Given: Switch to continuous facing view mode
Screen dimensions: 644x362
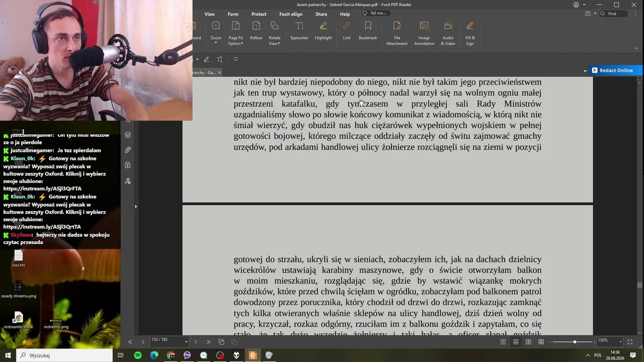Looking at the screenshot, I should 541,342.
